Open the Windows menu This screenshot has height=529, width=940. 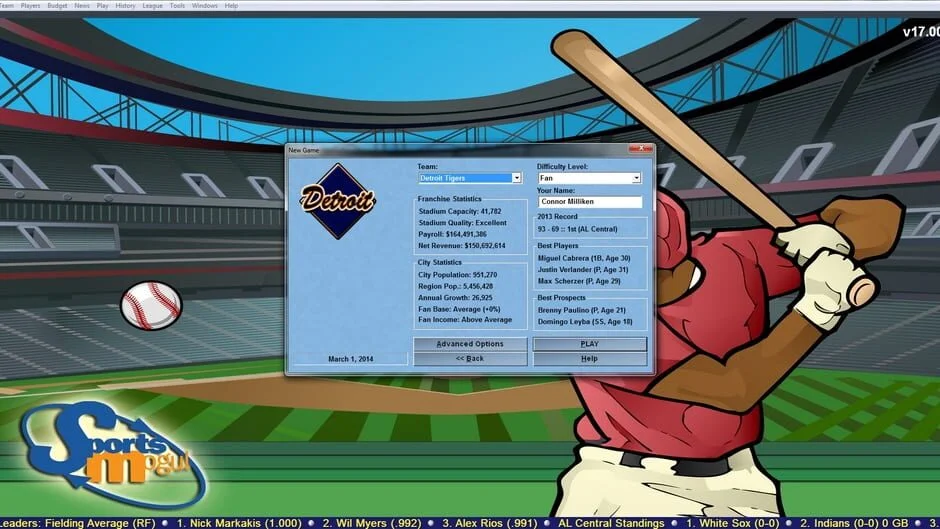pyautogui.click(x=204, y=5)
